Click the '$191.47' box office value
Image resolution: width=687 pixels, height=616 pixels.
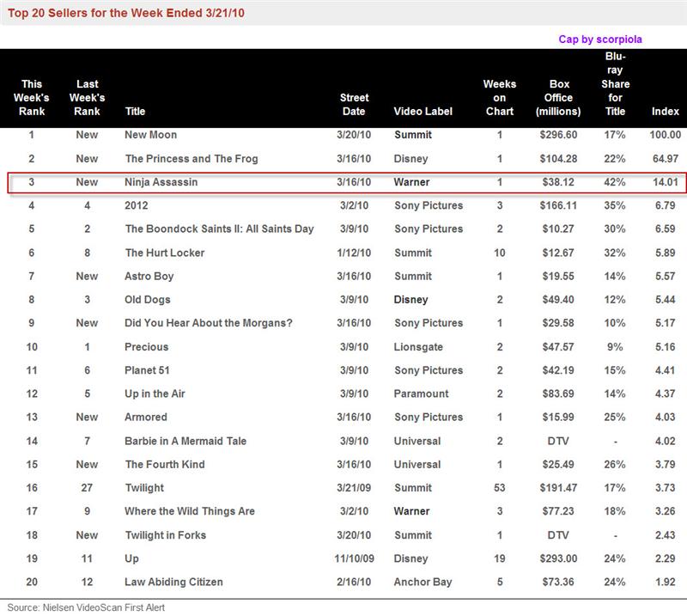click(x=558, y=488)
